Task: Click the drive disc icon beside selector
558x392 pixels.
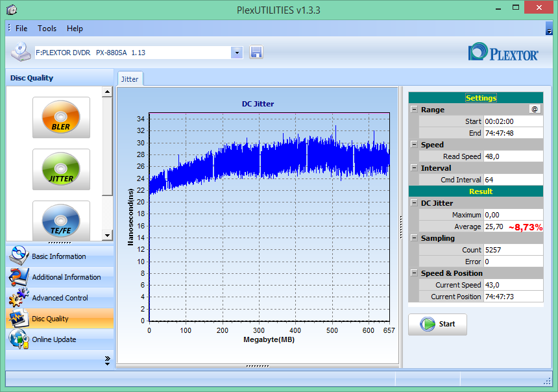Action: click(21, 52)
